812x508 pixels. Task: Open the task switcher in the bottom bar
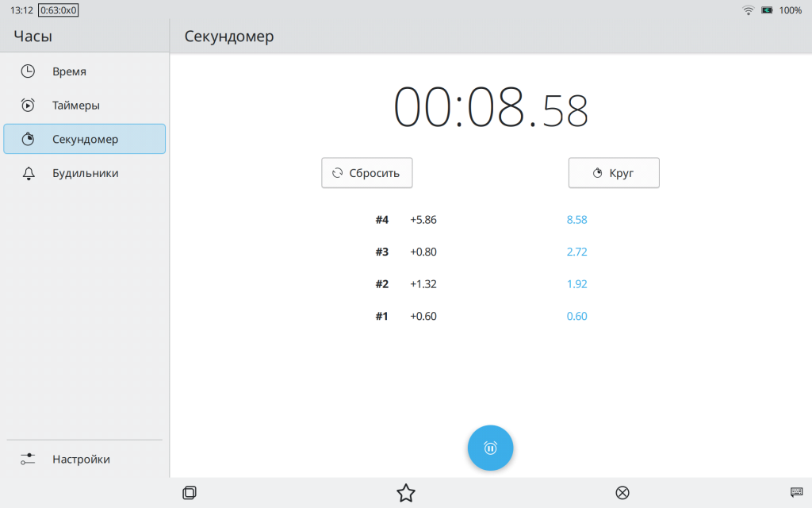pyautogui.click(x=189, y=493)
